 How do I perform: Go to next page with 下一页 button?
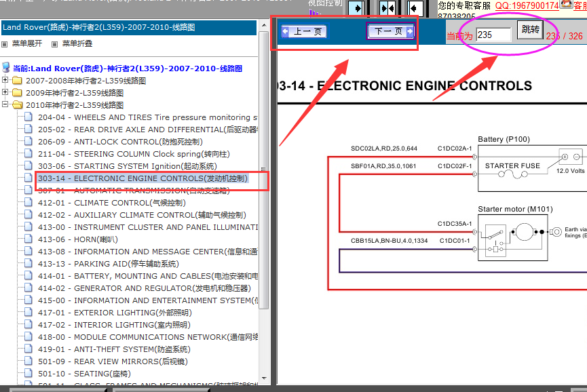[390, 31]
